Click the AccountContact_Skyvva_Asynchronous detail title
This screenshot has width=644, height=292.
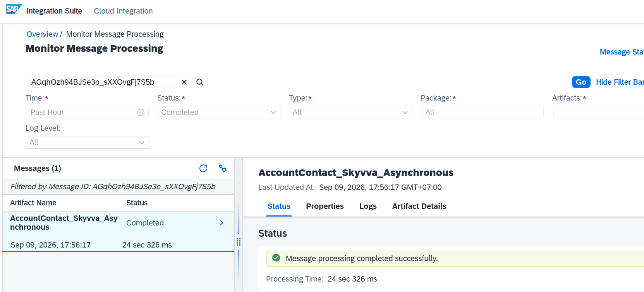(356, 172)
